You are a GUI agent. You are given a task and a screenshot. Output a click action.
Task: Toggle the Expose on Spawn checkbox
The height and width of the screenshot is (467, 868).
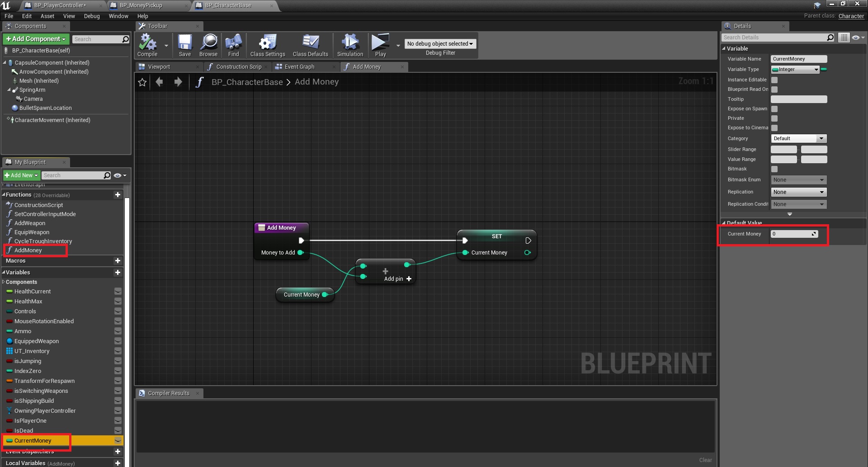click(x=774, y=109)
